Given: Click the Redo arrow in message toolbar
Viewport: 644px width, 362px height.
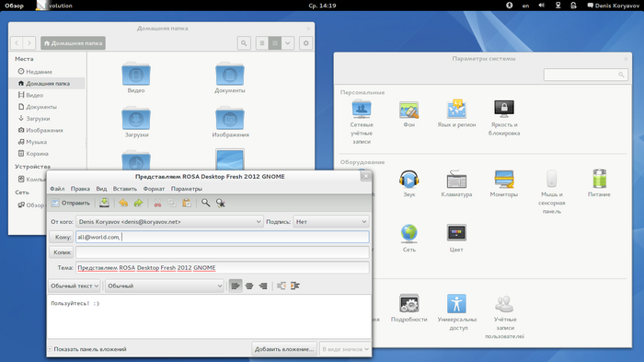Looking at the screenshot, I should click(x=138, y=203).
